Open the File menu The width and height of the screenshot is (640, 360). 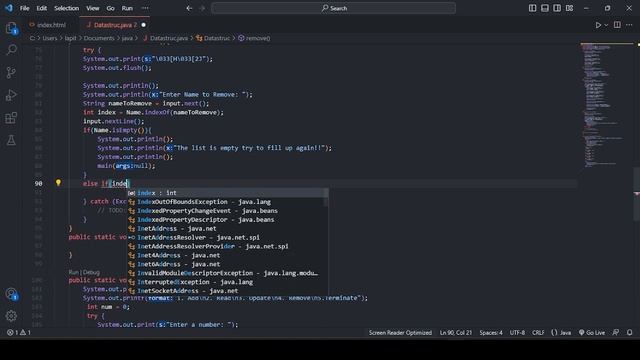coord(24,8)
